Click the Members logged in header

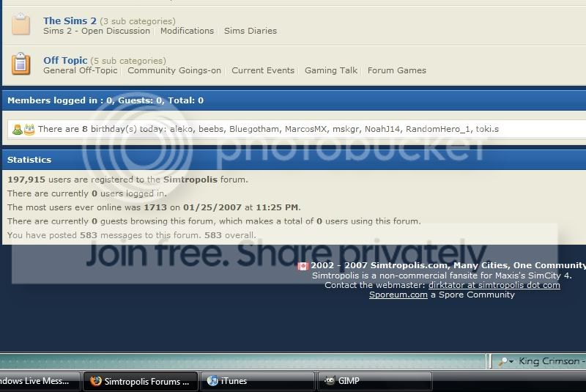tap(105, 100)
